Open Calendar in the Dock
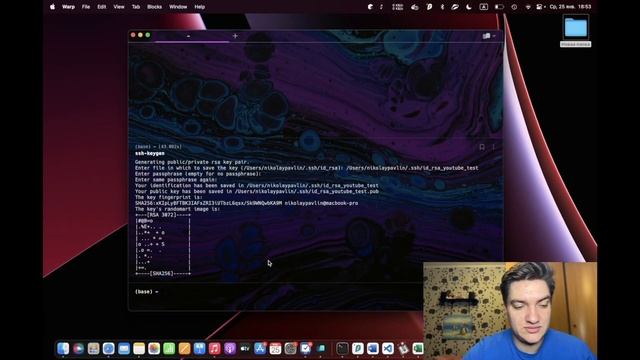Image resolution: width=640 pixels, height=360 pixels. [275, 348]
